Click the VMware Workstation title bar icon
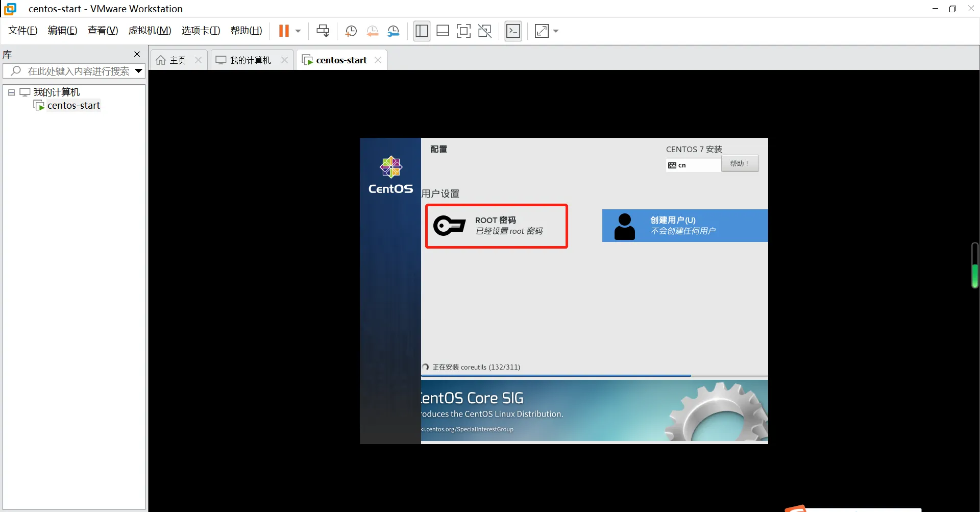This screenshot has width=980, height=512. pyautogui.click(x=10, y=9)
